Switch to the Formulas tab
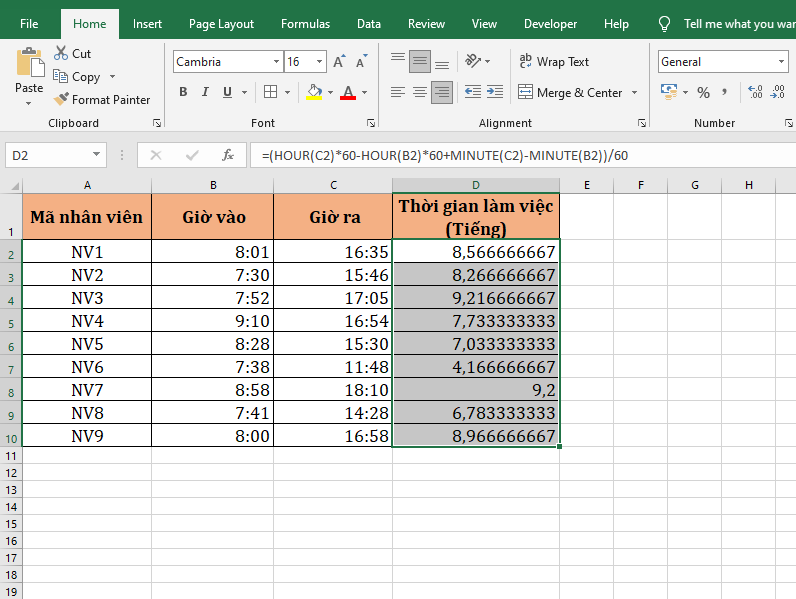This screenshot has height=599, width=796. click(x=305, y=24)
